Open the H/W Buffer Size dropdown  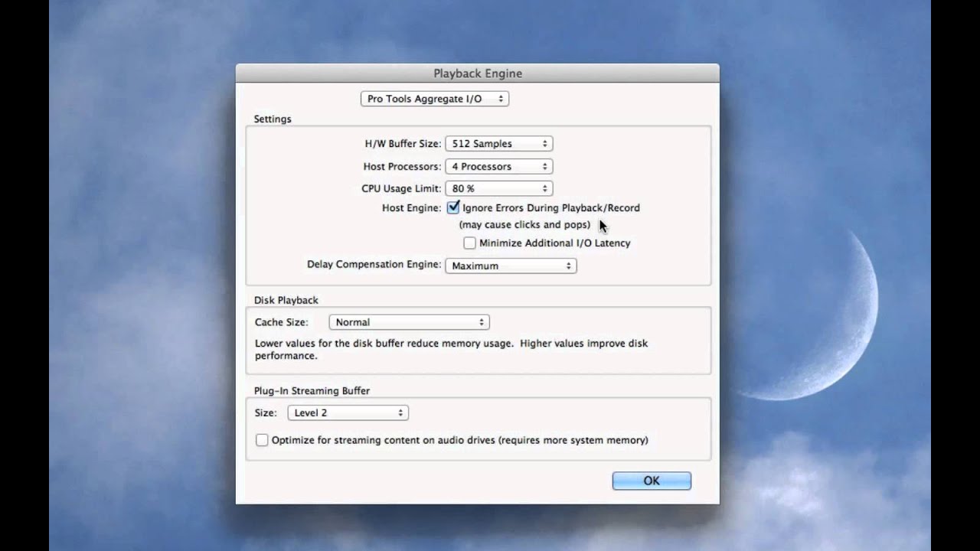(x=498, y=144)
